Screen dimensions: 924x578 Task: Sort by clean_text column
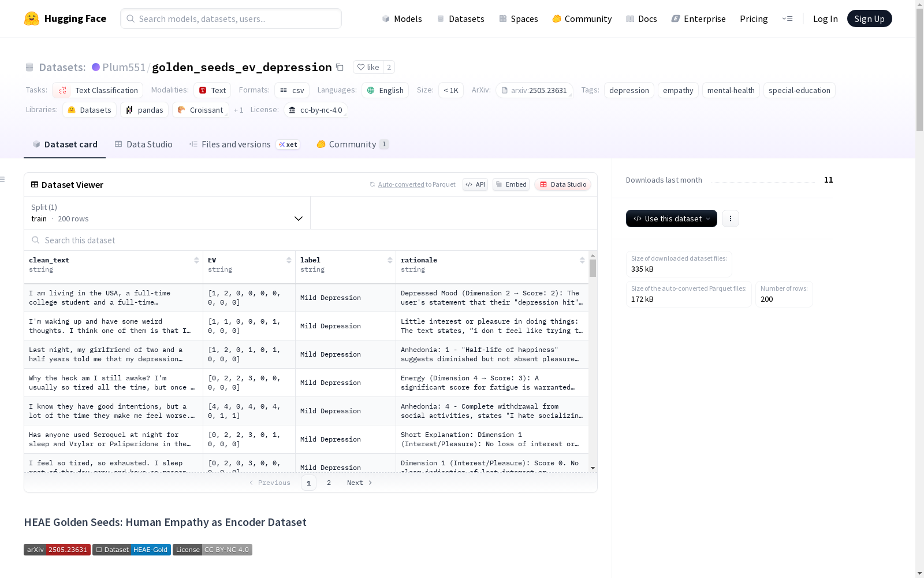pos(196,260)
